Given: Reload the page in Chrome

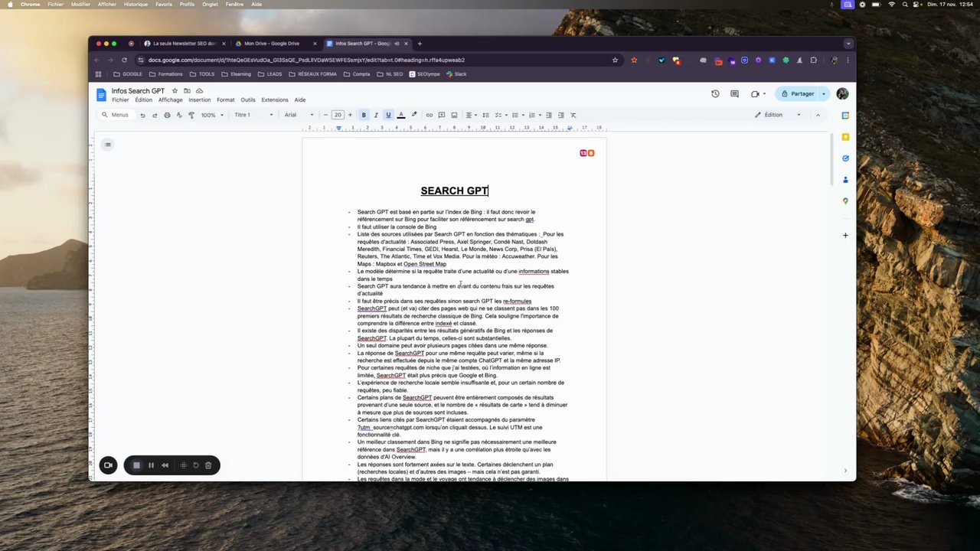Looking at the screenshot, I should point(124,60).
